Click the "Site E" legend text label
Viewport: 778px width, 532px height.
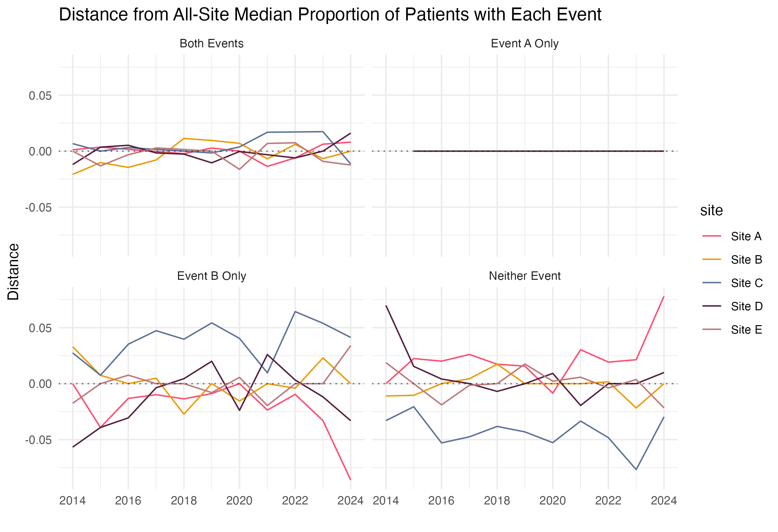(746, 329)
